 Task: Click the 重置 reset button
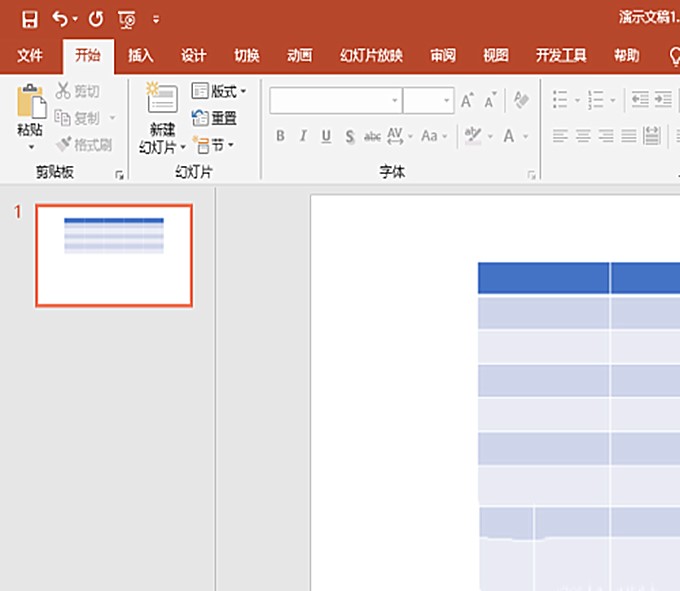(214, 118)
